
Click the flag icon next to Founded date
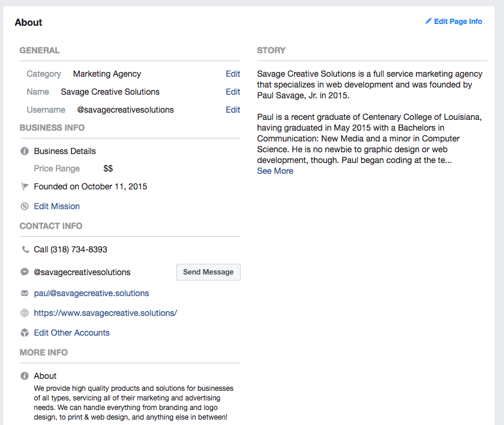[25, 186]
